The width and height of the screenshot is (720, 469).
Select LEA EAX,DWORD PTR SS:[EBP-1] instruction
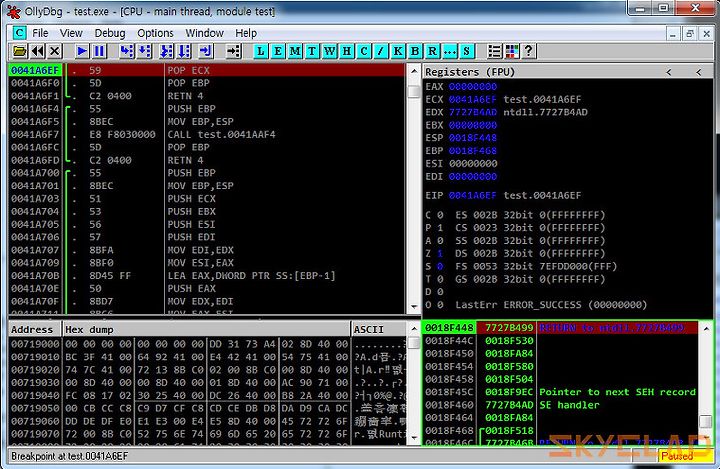click(x=207, y=276)
